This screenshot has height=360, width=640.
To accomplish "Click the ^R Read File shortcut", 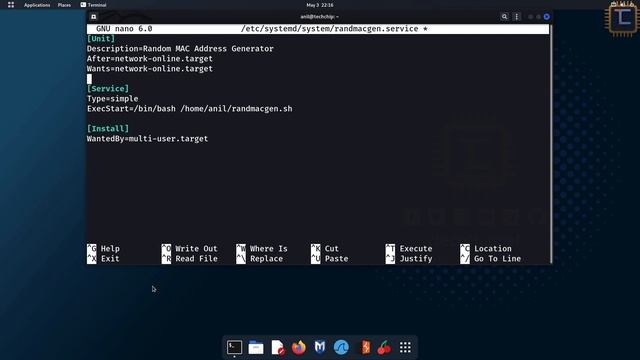I will [189, 259].
